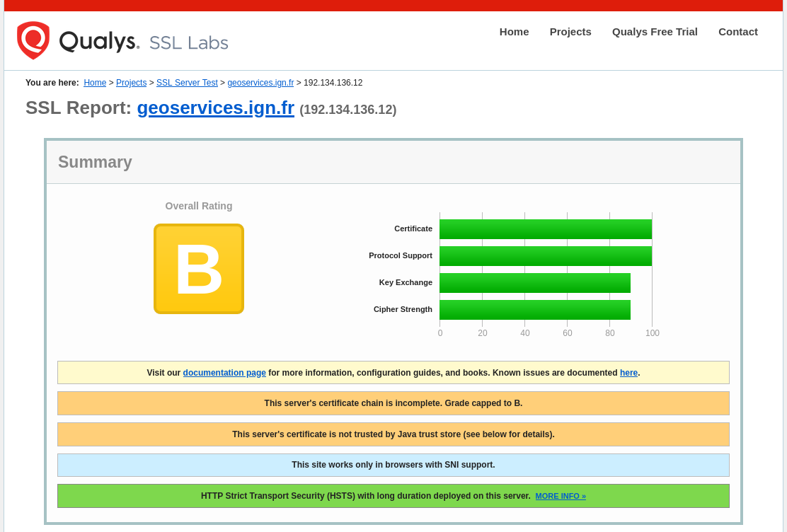Click the SNI support notice
Image resolution: width=787 pixels, height=532 pixels.
(x=393, y=465)
